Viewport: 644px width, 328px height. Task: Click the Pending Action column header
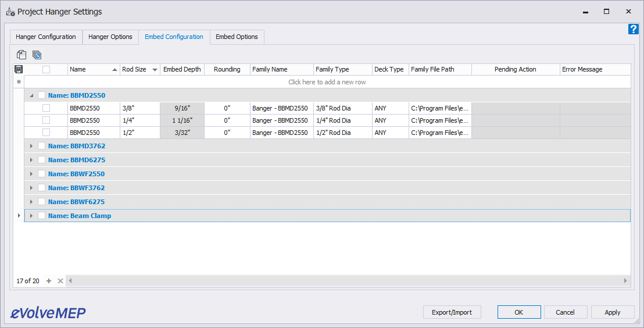tap(516, 69)
